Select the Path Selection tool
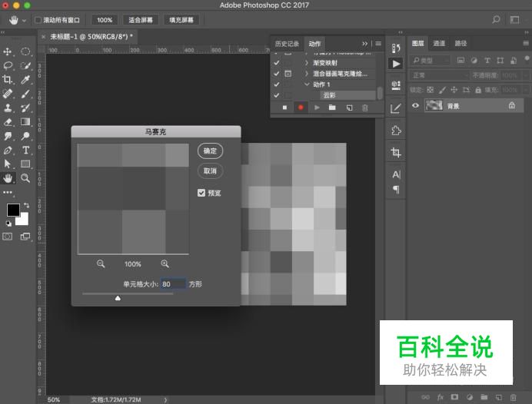 tap(8, 164)
